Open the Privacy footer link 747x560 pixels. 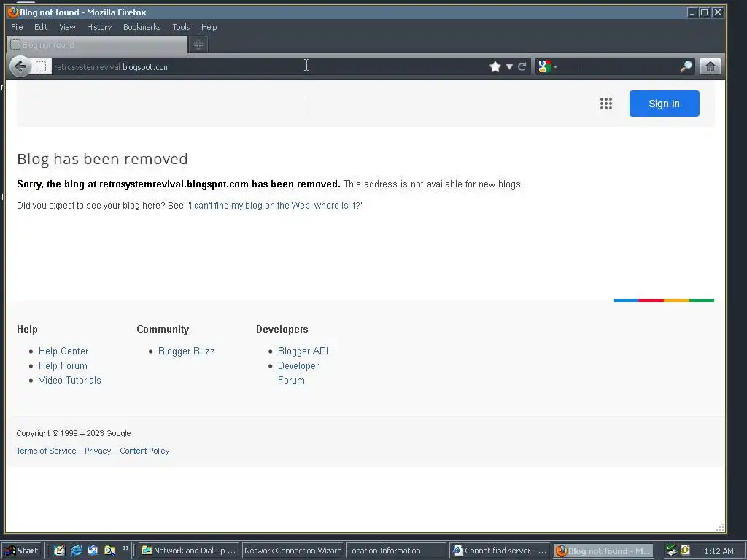click(98, 451)
